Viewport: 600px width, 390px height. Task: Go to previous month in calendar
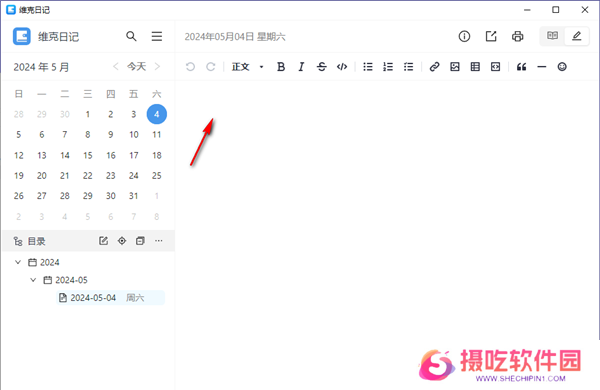[116, 67]
